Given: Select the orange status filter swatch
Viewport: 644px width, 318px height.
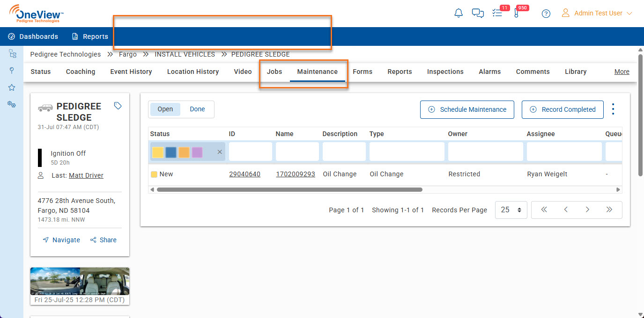Looking at the screenshot, I should (184, 152).
